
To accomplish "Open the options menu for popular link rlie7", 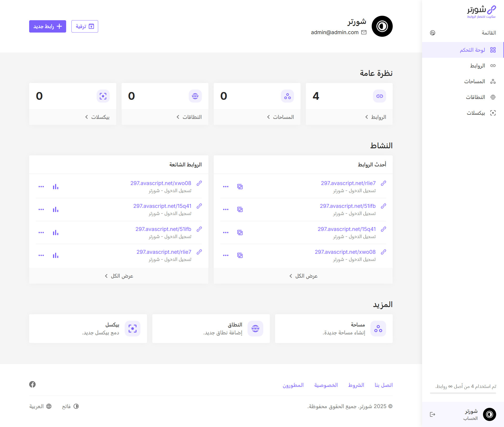I will [41, 255].
